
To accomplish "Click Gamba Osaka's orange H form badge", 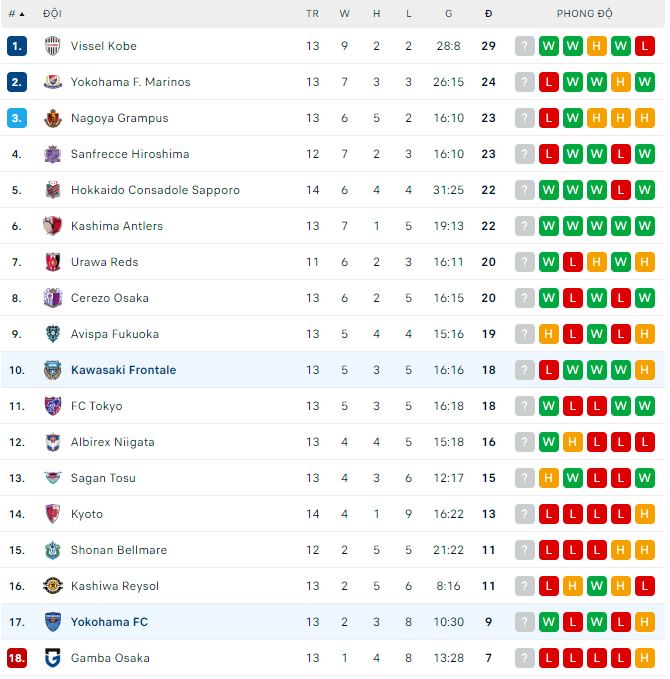I will click(645, 658).
